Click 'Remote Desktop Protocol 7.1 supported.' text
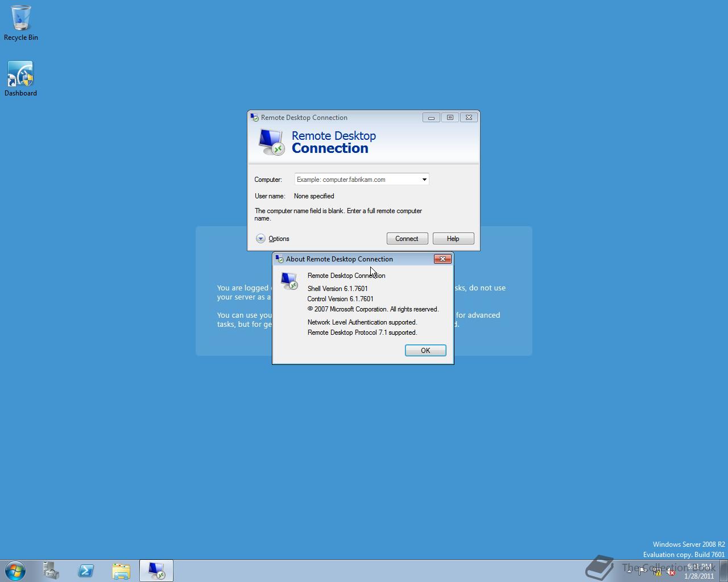Viewport: 728px width, 582px height. pos(362,332)
